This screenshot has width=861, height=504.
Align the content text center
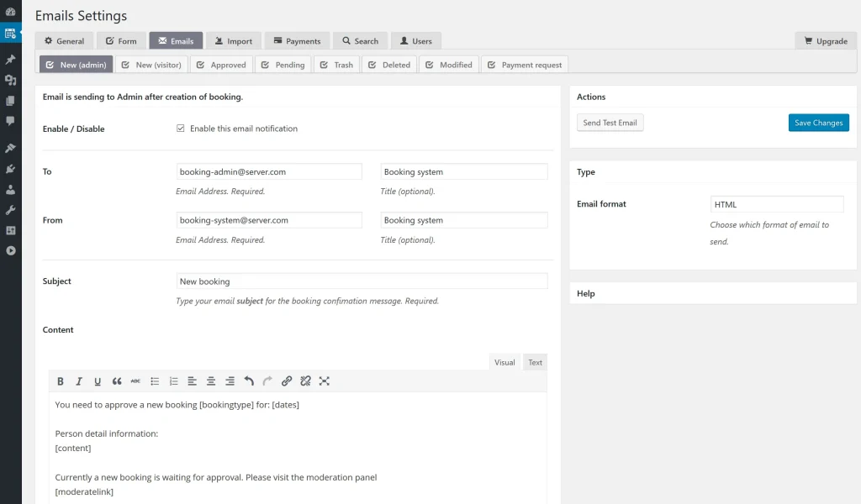211,381
